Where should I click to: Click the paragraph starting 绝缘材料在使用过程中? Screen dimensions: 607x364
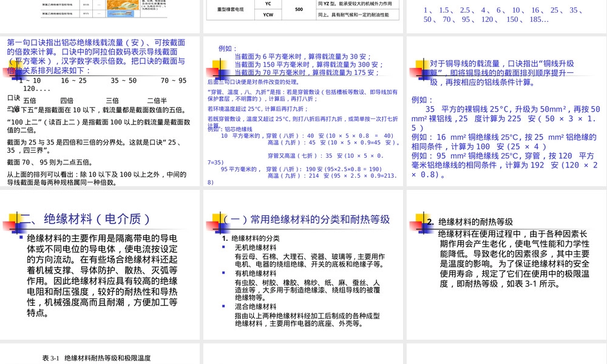(x=514, y=259)
